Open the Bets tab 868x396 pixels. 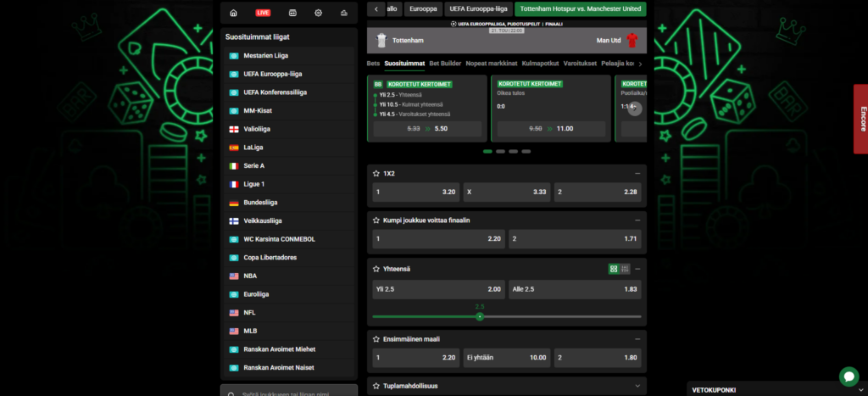[373, 63]
